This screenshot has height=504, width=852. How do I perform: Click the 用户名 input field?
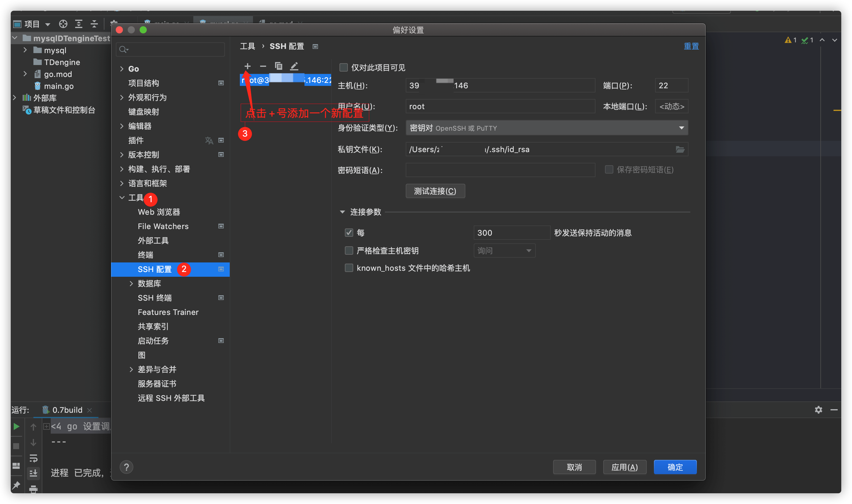click(x=500, y=106)
